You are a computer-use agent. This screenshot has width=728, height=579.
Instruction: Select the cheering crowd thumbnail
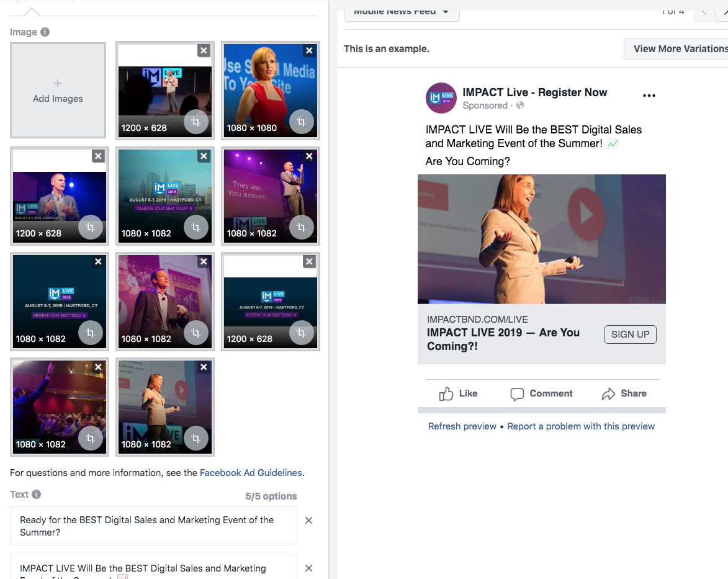pyautogui.click(x=60, y=406)
